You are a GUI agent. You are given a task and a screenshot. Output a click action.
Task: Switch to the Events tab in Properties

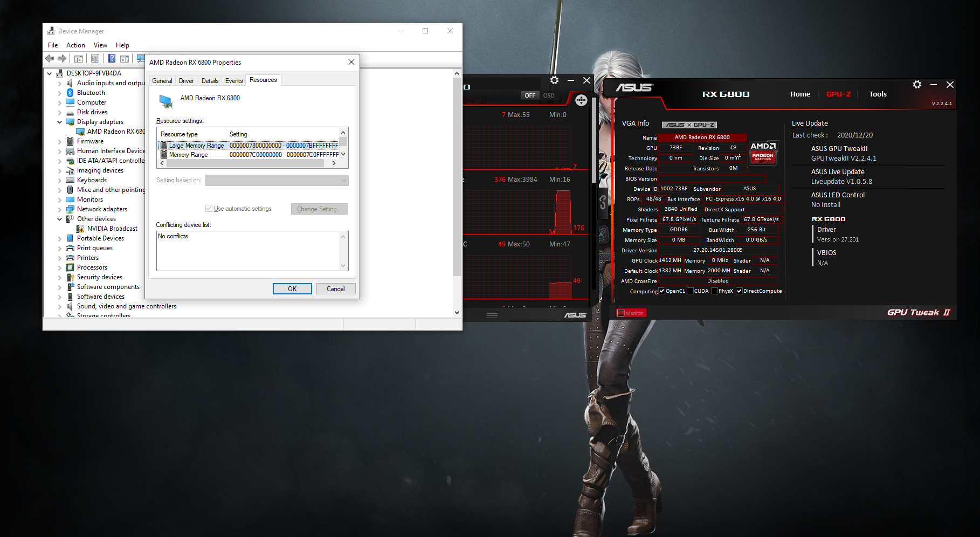click(x=234, y=81)
